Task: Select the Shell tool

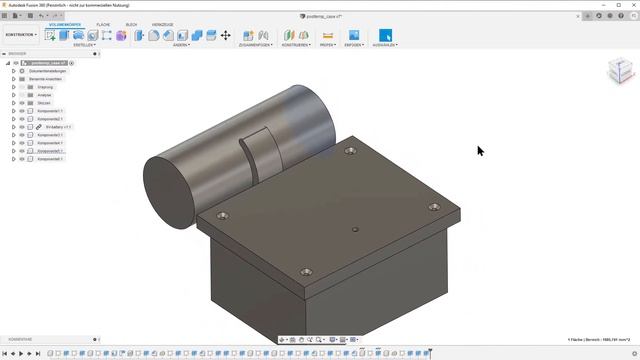Action: click(x=182, y=36)
